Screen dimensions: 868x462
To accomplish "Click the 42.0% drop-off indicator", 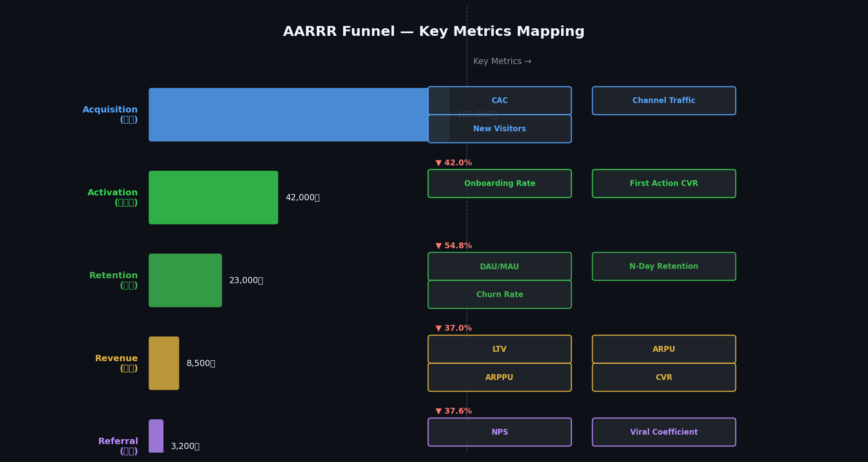I will pos(454,163).
